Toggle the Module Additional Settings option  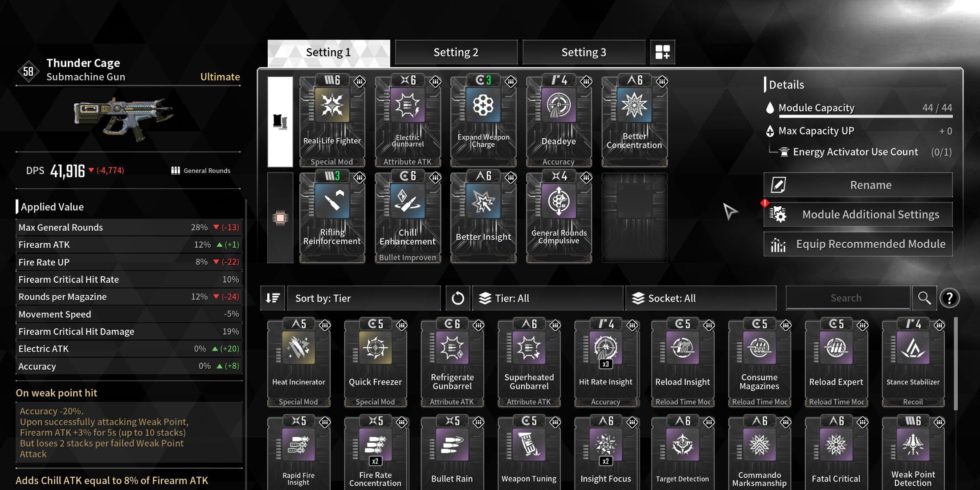858,214
